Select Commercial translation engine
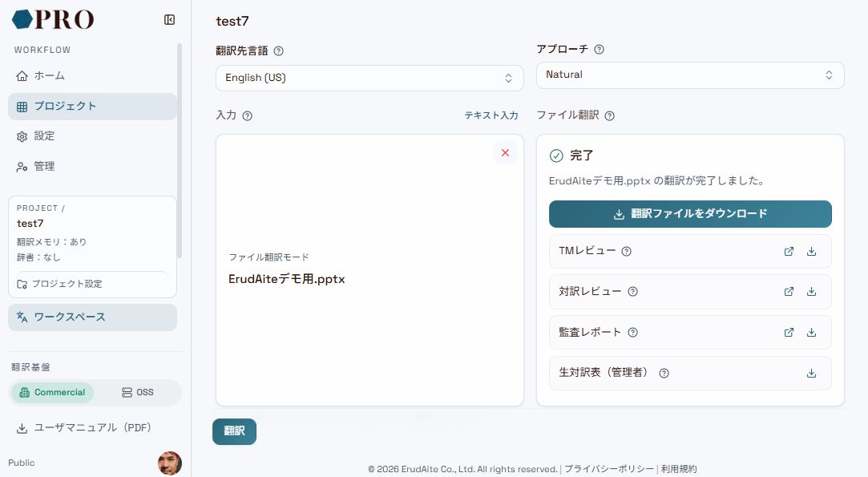The height and width of the screenshot is (477, 868). click(53, 392)
